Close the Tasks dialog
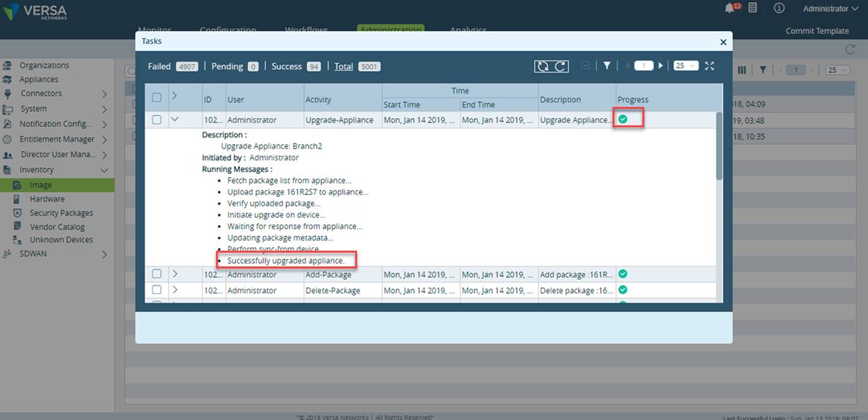 click(x=723, y=42)
